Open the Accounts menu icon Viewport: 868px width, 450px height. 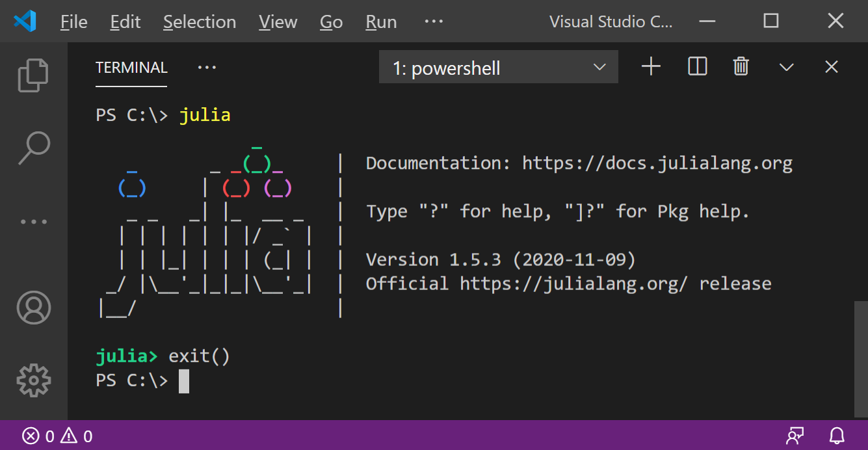click(x=33, y=308)
